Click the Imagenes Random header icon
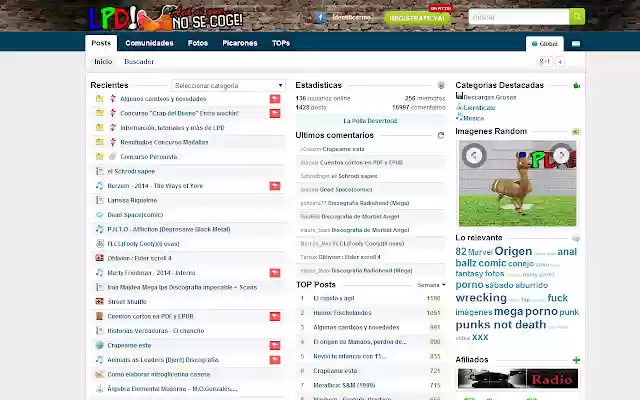Screen dimensions: 640x400 [576, 131]
